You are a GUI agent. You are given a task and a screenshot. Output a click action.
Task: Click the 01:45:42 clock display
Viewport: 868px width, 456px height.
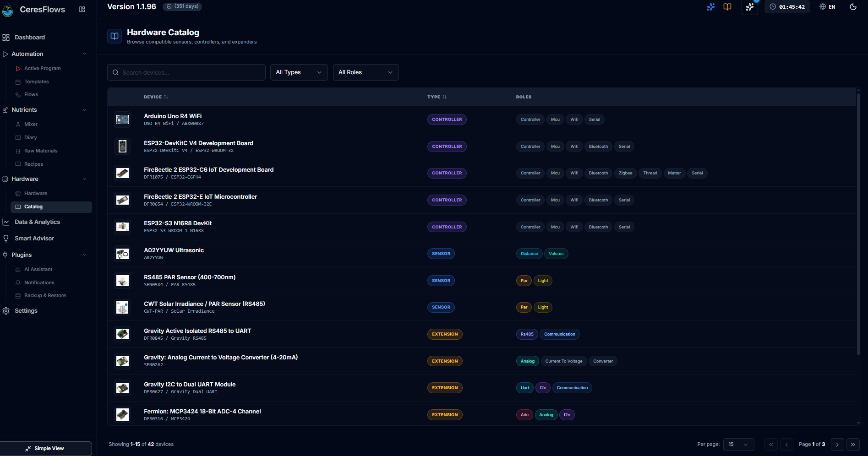point(787,7)
